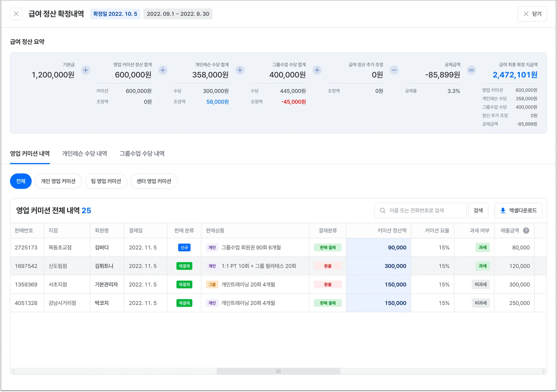Click the help question mark next to 매출금액

tap(526, 231)
